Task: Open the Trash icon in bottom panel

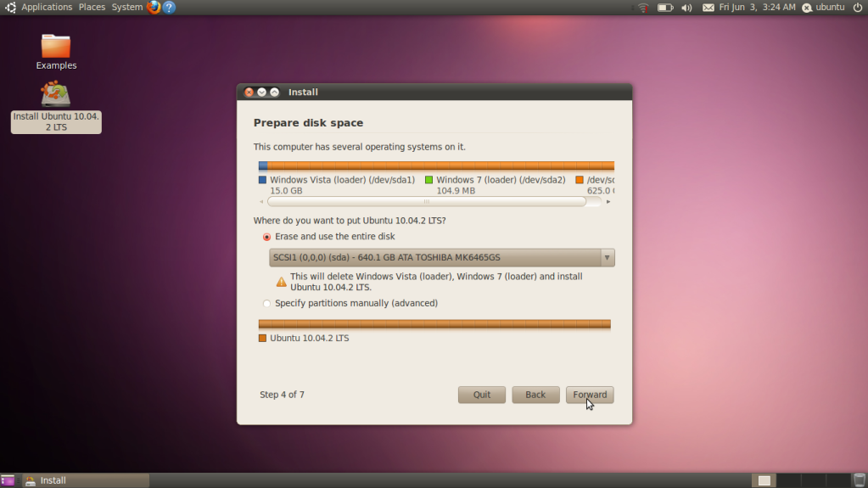Action: [x=860, y=480]
